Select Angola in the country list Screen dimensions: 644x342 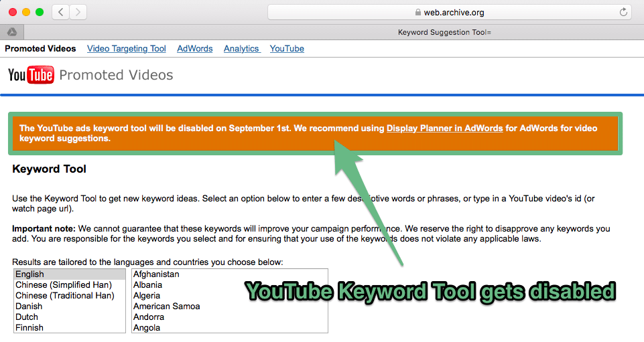[x=230, y=327]
